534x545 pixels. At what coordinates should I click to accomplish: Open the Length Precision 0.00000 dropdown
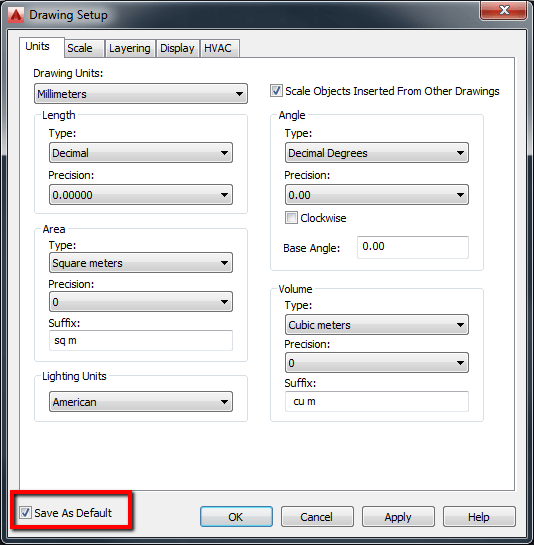(141, 195)
